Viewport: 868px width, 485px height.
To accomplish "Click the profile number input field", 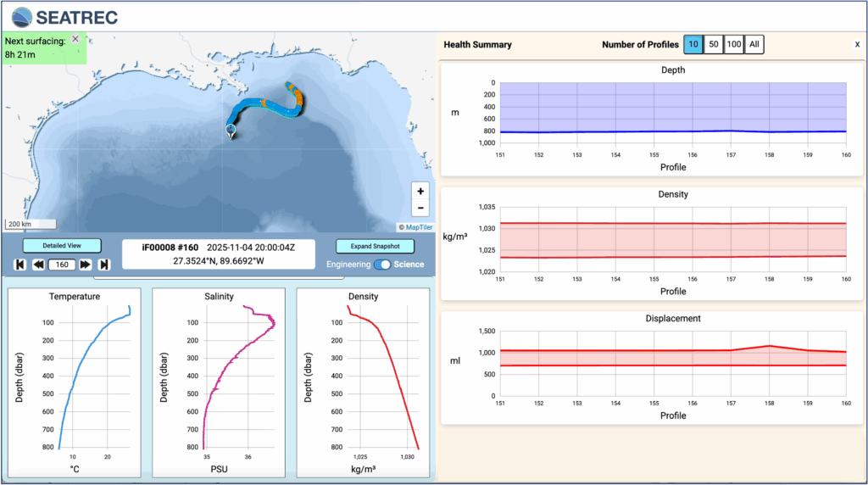I will coord(62,265).
